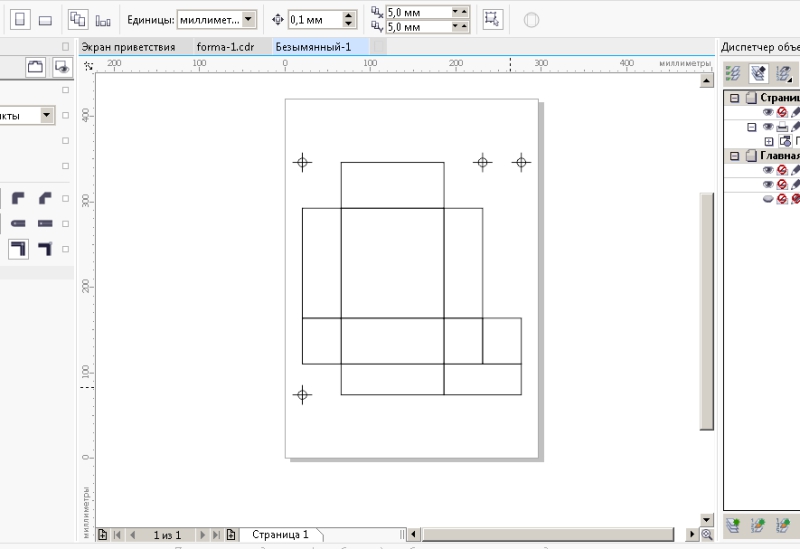Go to first page button
Screen dimensions: 800x549
(117, 534)
